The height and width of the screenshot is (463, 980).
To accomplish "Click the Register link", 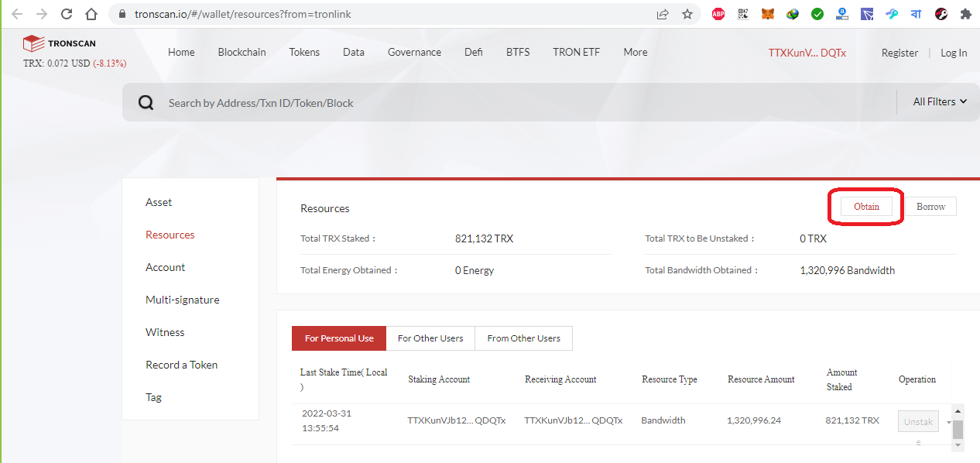I will (x=899, y=53).
